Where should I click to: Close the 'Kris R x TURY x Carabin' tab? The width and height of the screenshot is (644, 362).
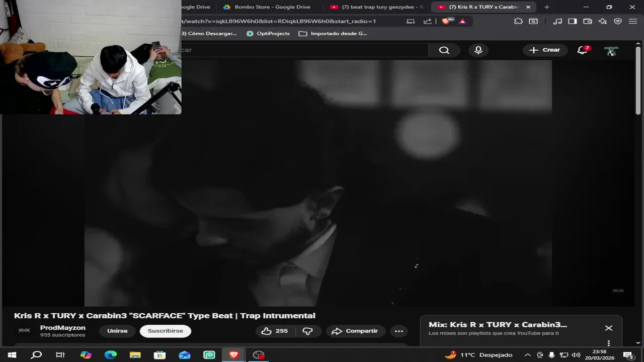point(528,7)
